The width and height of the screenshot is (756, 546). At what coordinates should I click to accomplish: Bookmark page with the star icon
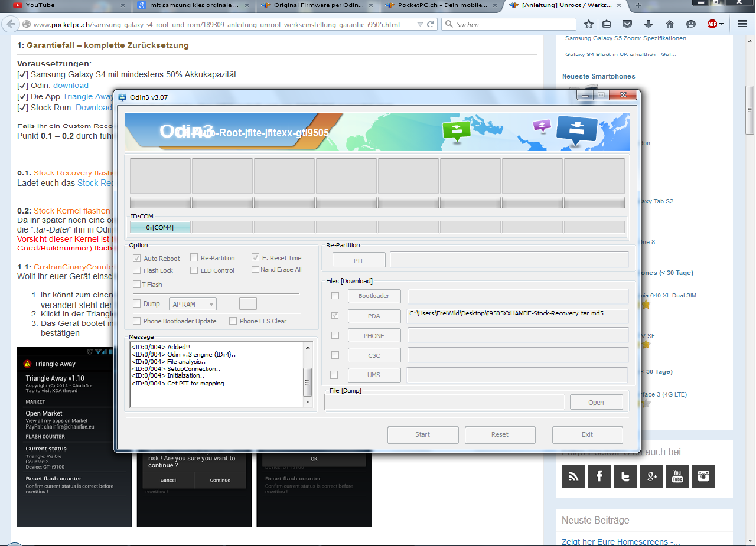[589, 24]
